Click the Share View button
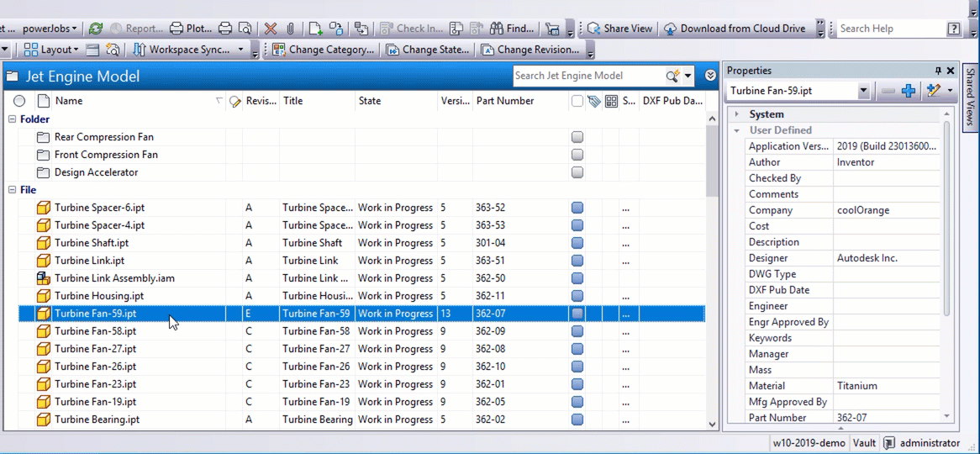980x454 pixels. click(x=620, y=28)
